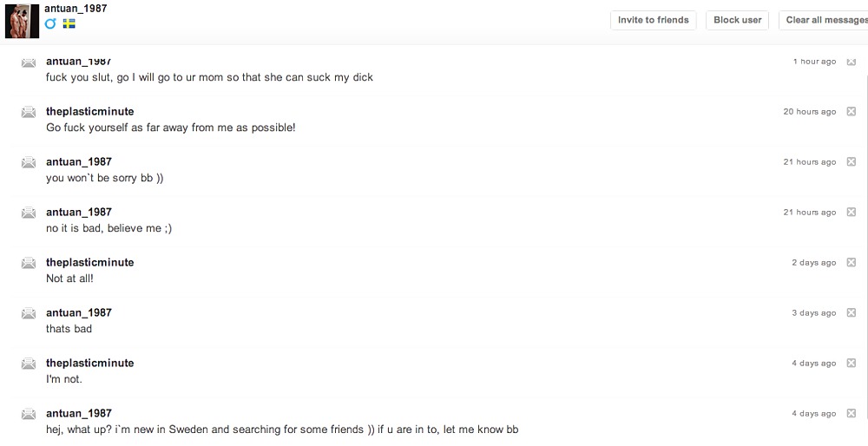Click envelope icon beside 'Not at all!' message
868x446 pixels.
[29, 263]
